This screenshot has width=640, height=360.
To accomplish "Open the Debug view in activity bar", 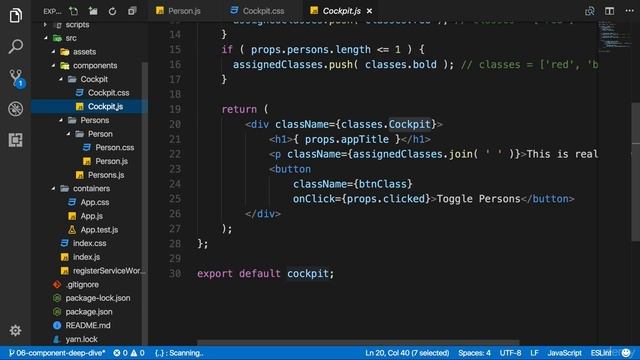I will pyautogui.click(x=16, y=109).
